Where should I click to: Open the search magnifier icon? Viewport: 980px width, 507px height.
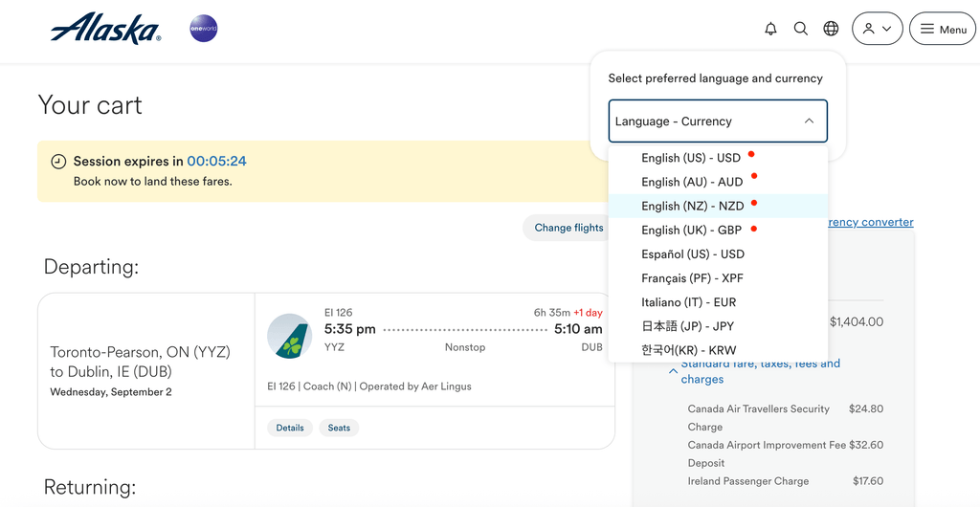point(801,29)
